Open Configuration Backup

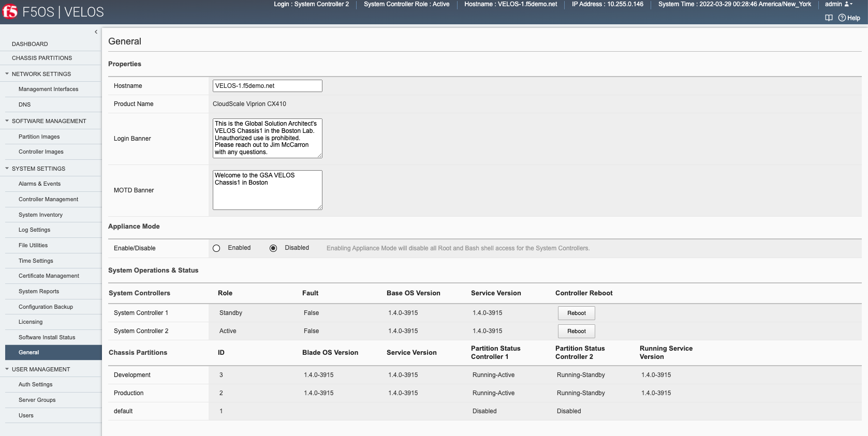tap(46, 307)
